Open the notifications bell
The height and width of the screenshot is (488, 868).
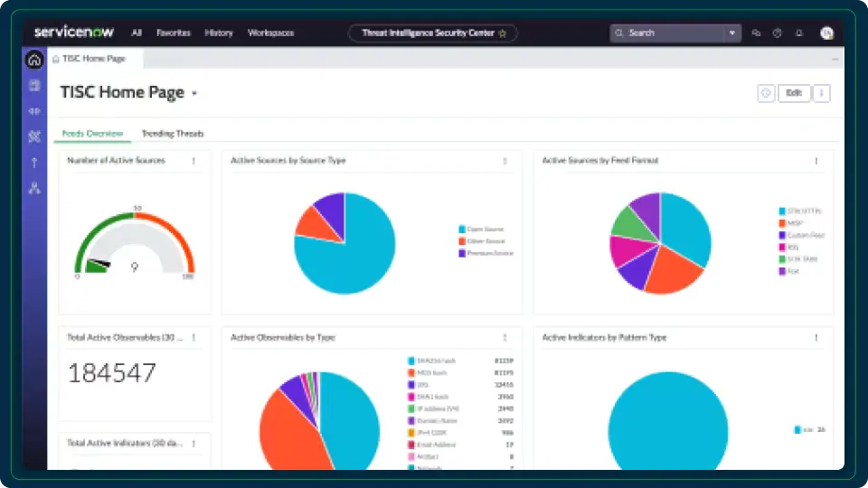pyautogui.click(x=798, y=33)
